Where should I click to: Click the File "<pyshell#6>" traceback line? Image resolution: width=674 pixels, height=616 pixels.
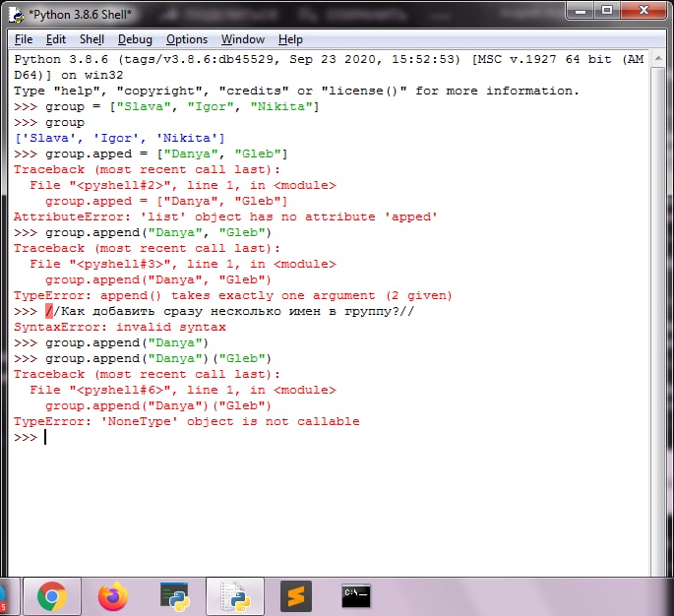(x=183, y=390)
